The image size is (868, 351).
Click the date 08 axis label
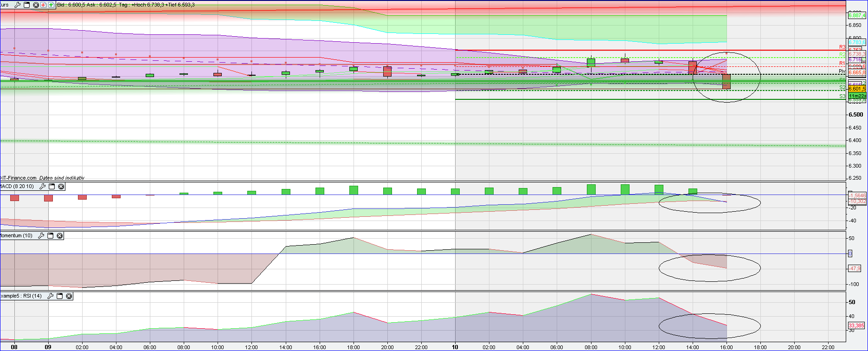(x=14, y=347)
